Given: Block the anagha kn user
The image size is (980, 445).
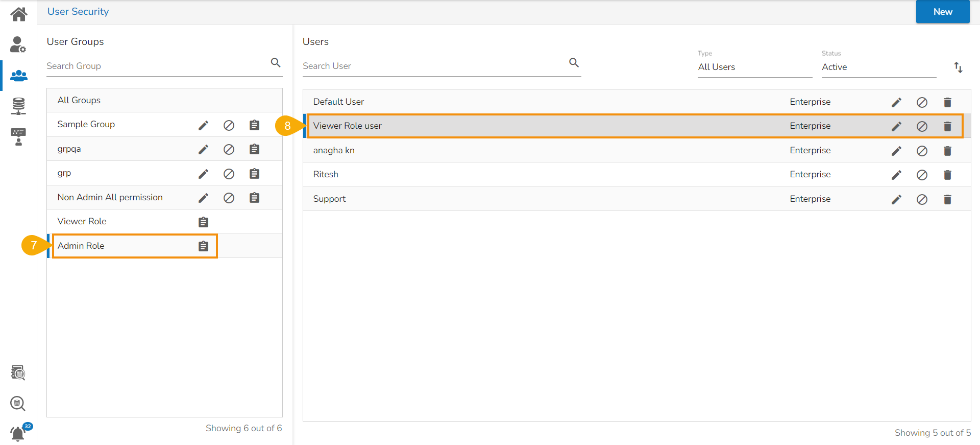Looking at the screenshot, I should point(922,151).
